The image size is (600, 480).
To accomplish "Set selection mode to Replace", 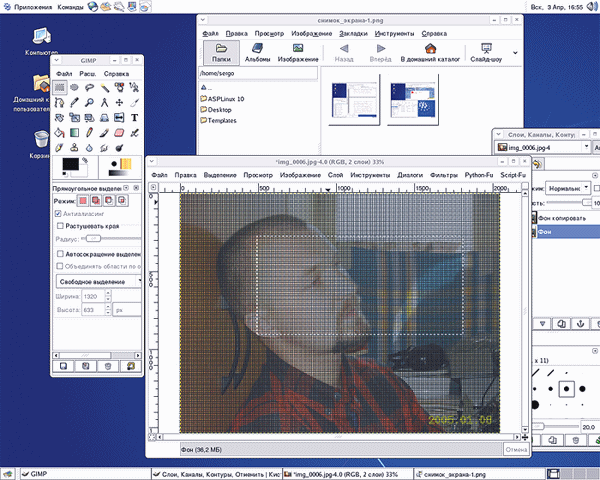I will pos(83,201).
